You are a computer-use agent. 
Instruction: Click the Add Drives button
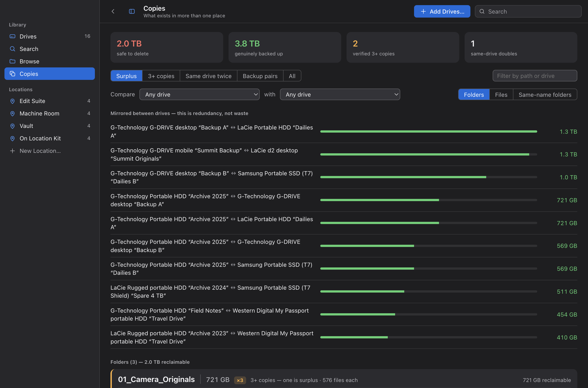point(442,11)
